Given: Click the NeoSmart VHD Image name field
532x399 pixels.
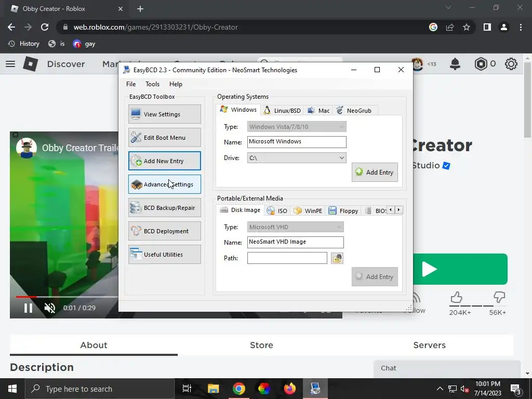Looking at the screenshot, I should 295,242.
